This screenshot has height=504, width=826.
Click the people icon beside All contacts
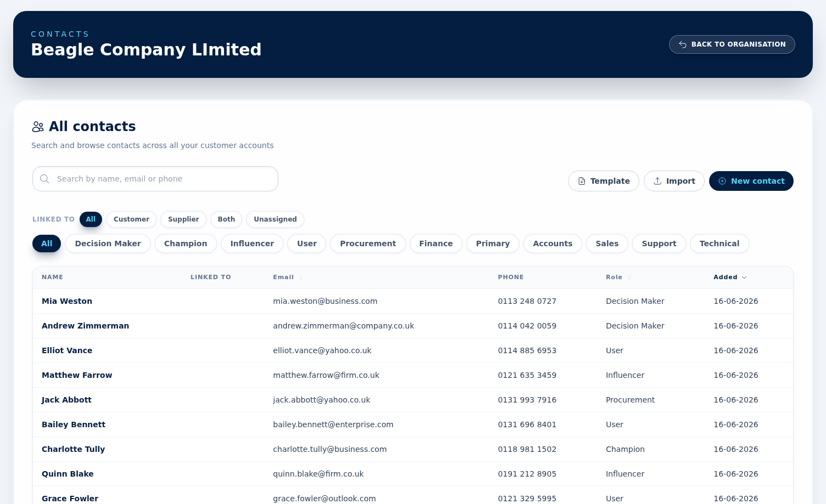(38, 127)
